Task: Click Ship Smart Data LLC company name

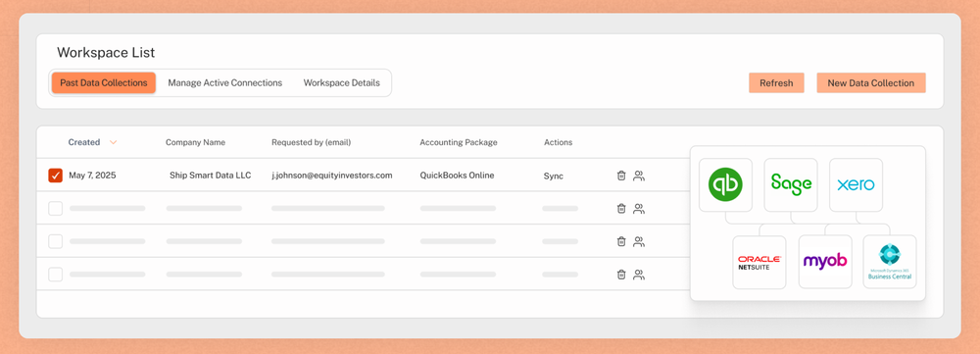Action: [x=211, y=176]
